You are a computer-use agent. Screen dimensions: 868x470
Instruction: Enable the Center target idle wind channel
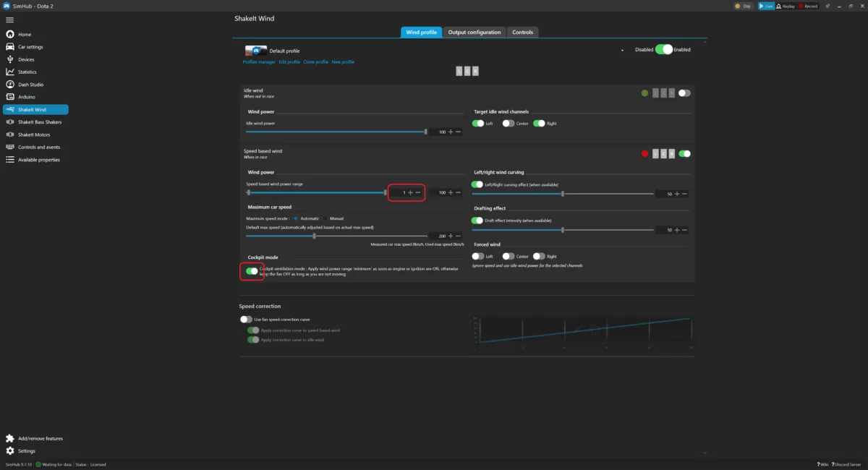(x=509, y=124)
